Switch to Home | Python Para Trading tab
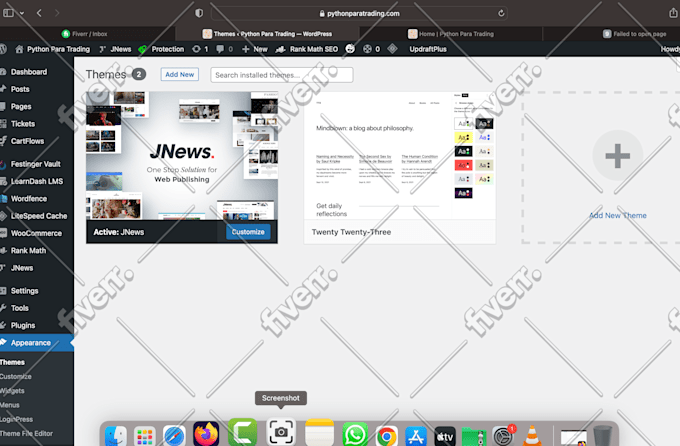Screen dimensions: 680x446 pyautogui.click(x=451, y=34)
